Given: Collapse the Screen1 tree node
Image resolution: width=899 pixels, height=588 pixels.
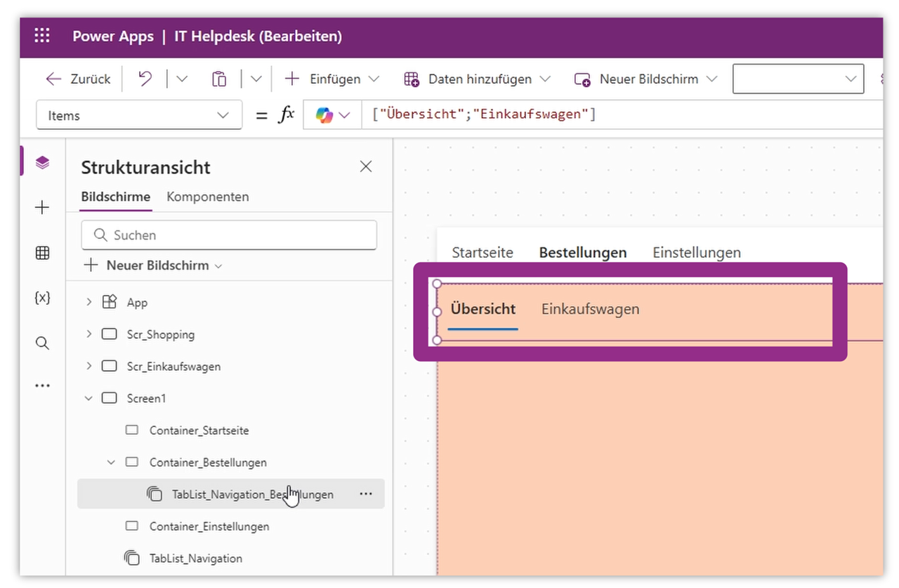Looking at the screenshot, I should tap(88, 398).
